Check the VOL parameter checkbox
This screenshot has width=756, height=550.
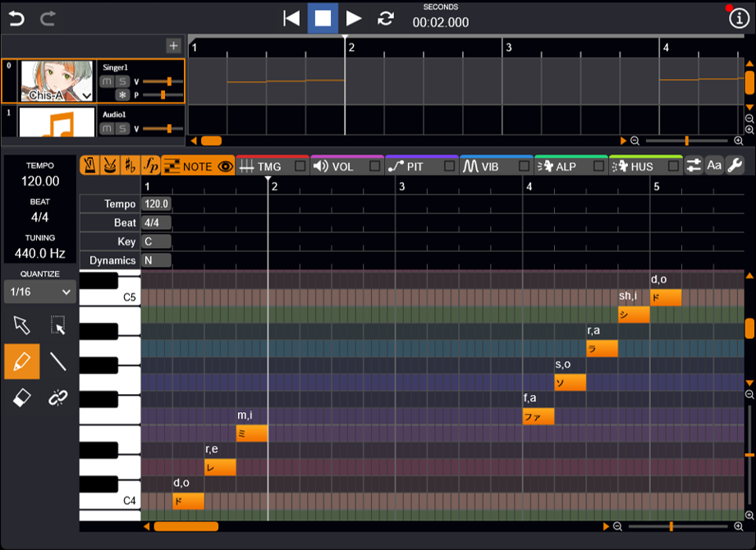[375, 167]
